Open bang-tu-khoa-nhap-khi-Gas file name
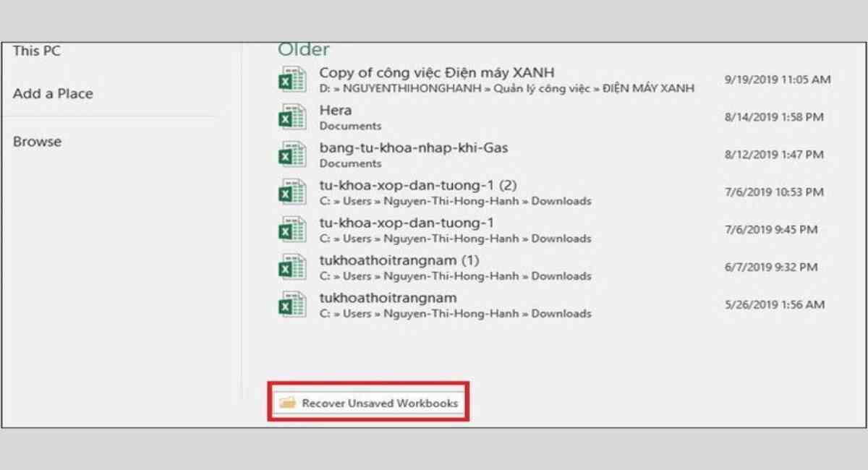The height and width of the screenshot is (470, 868). [414, 148]
